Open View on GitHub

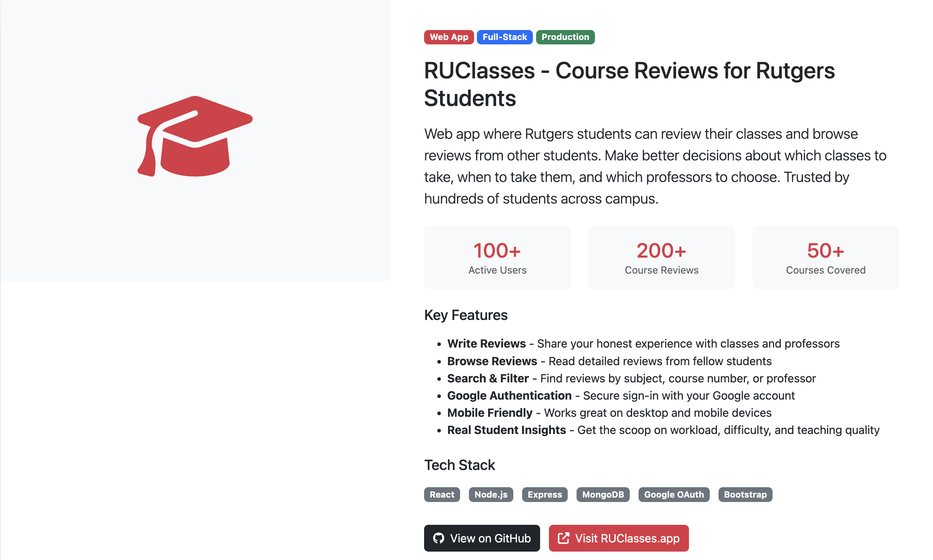coord(481,538)
